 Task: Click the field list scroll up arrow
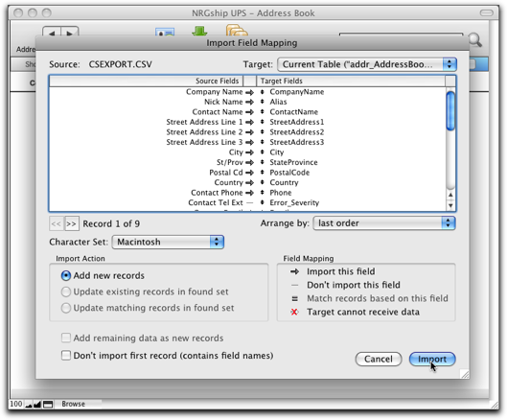coord(450,195)
